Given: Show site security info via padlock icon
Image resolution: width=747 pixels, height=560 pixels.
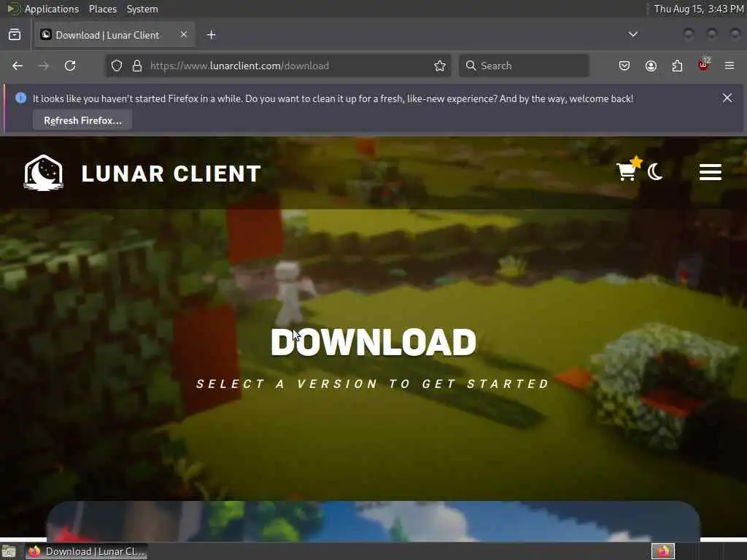Looking at the screenshot, I should (x=137, y=66).
